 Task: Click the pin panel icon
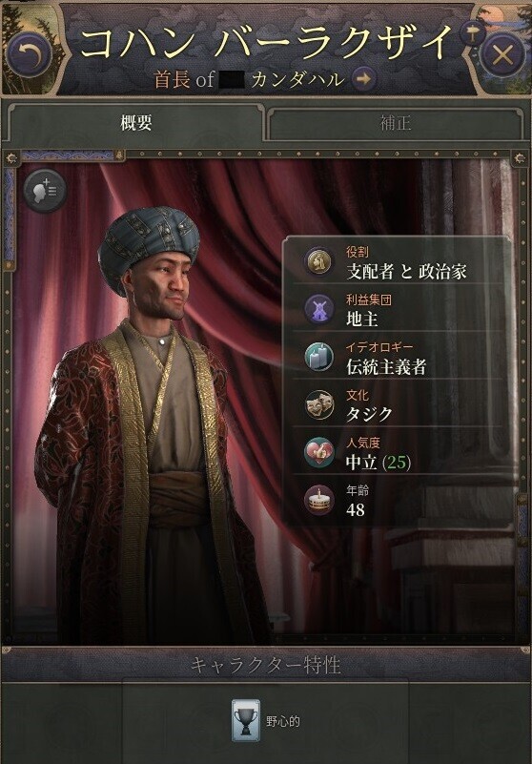[472, 33]
